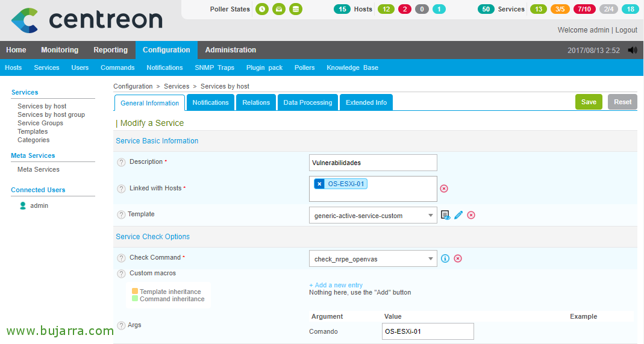Click services warning badge 3/5
This screenshot has height=344, width=644.
(560, 9)
